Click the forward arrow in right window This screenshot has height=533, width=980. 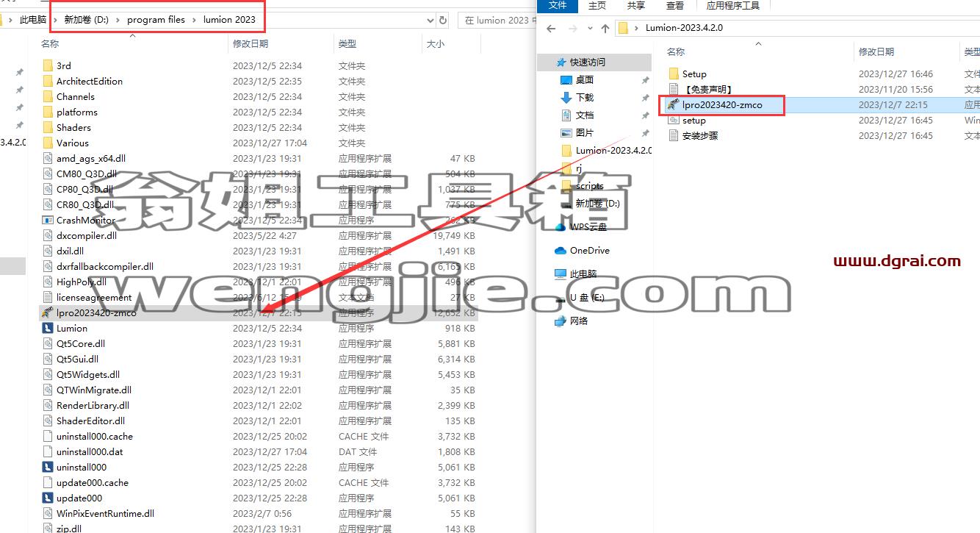(x=572, y=29)
